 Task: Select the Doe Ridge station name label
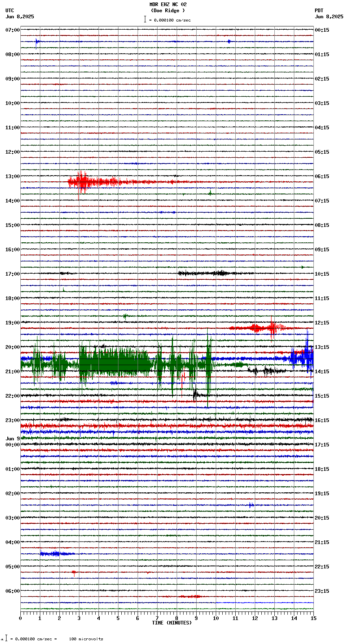168,11
